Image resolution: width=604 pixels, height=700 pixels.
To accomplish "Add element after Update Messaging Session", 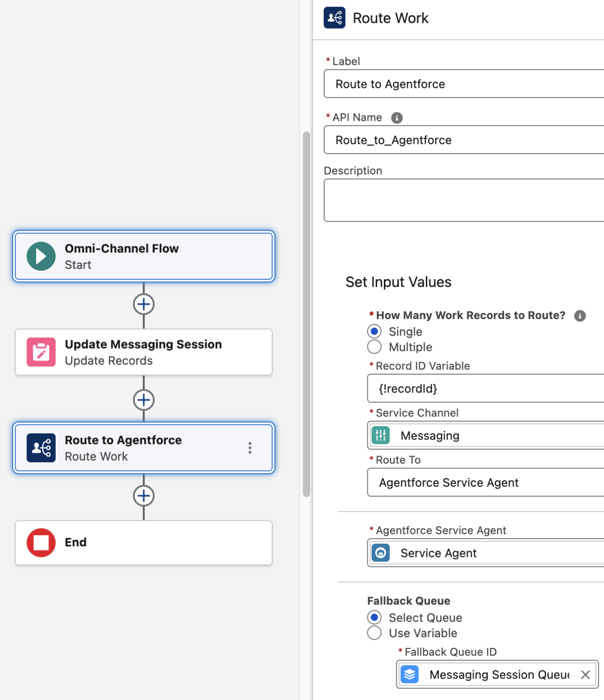I will click(x=144, y=400).
